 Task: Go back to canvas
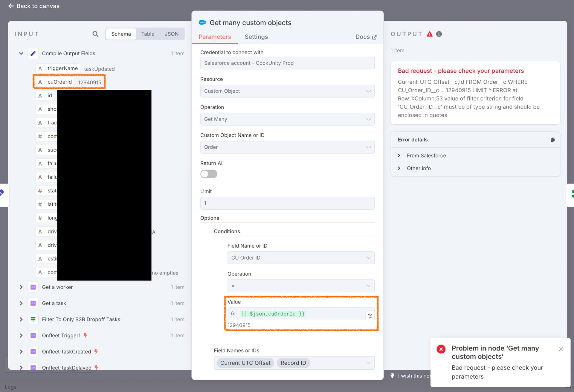[34, 6]
